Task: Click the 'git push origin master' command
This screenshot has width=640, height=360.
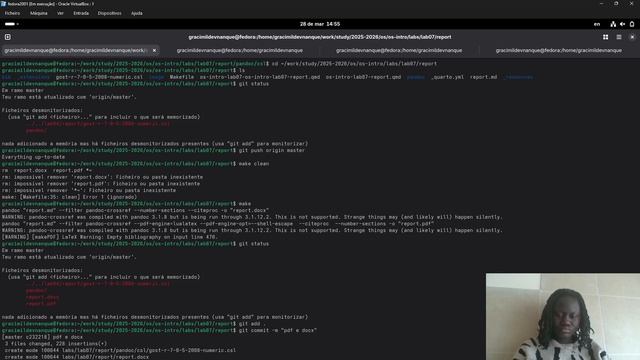Action: tap(272, 151)
